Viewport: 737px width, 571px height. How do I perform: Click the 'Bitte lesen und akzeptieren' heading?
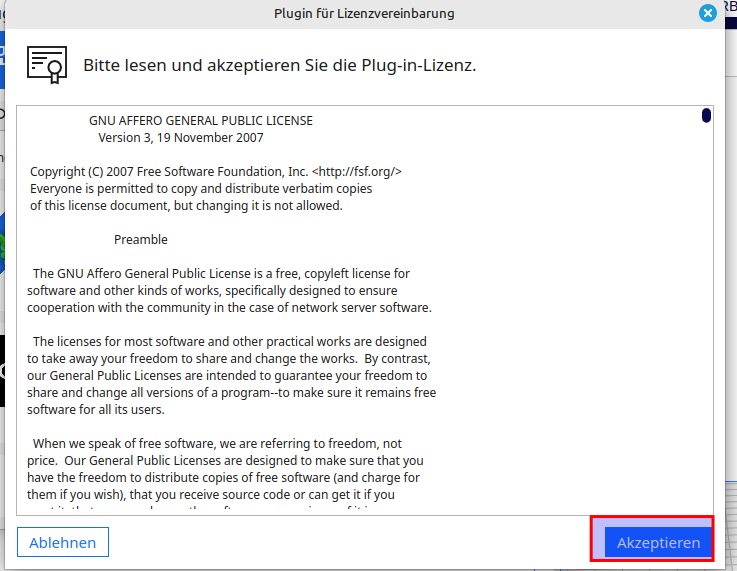click(x=279, y=66)
